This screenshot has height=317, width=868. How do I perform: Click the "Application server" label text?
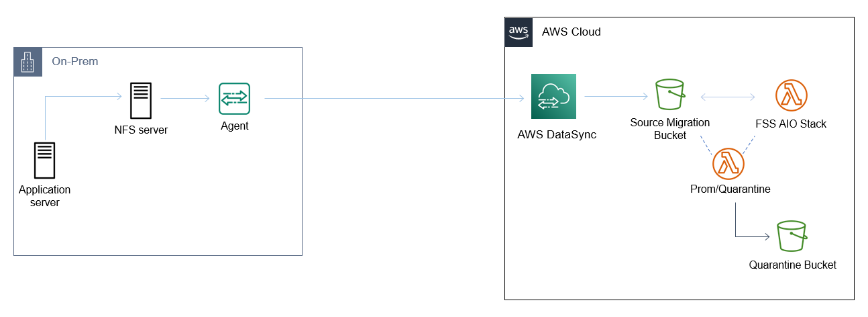[x=44, y=196]
